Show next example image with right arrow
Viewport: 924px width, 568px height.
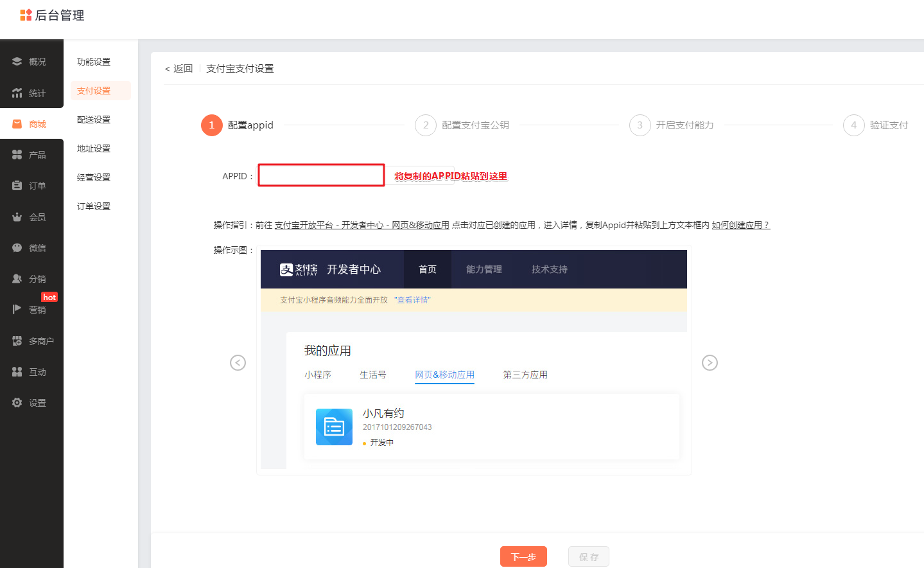(x=710, y=363)
